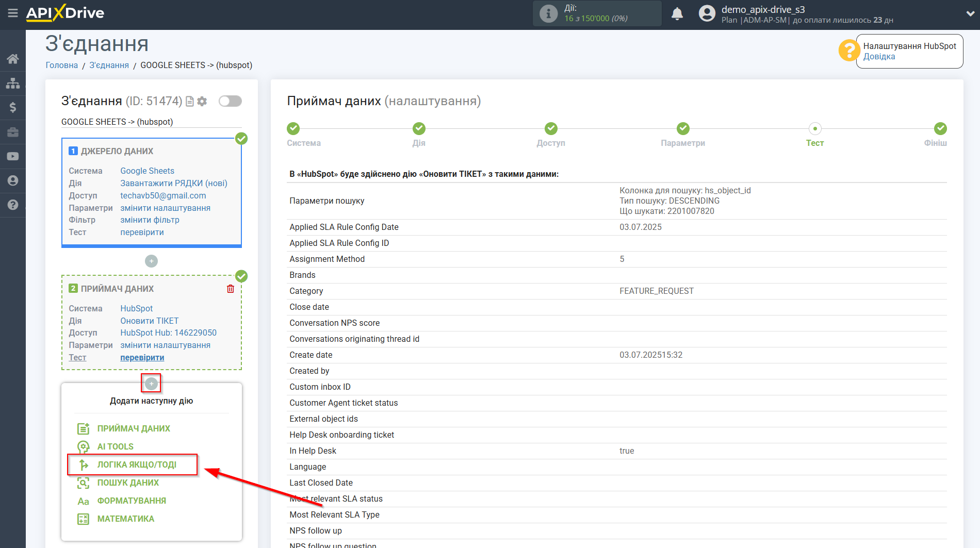This screenshot has width=980, height=548.
Task: Click the yellow help question mark
Action: [x=848, y=51]
